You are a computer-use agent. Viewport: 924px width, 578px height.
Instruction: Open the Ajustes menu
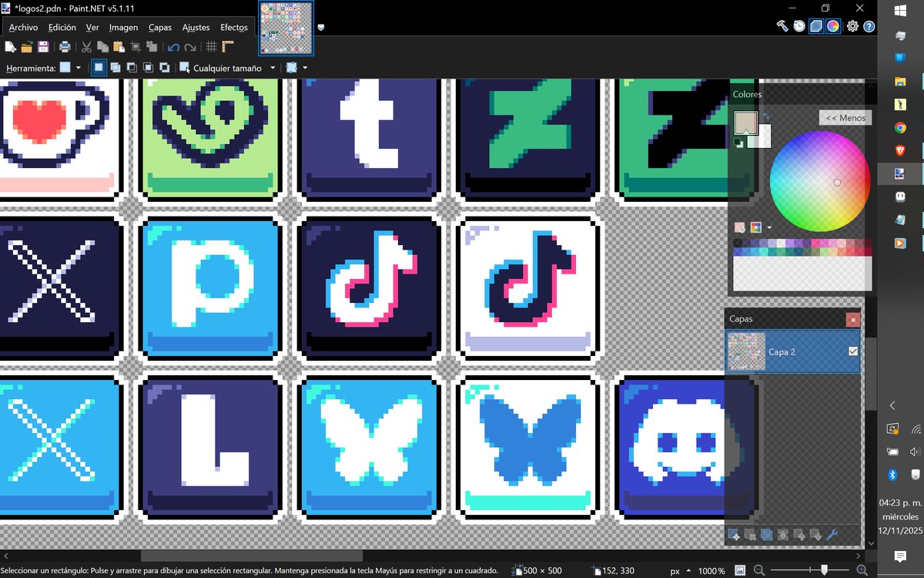tap(196, 27)
